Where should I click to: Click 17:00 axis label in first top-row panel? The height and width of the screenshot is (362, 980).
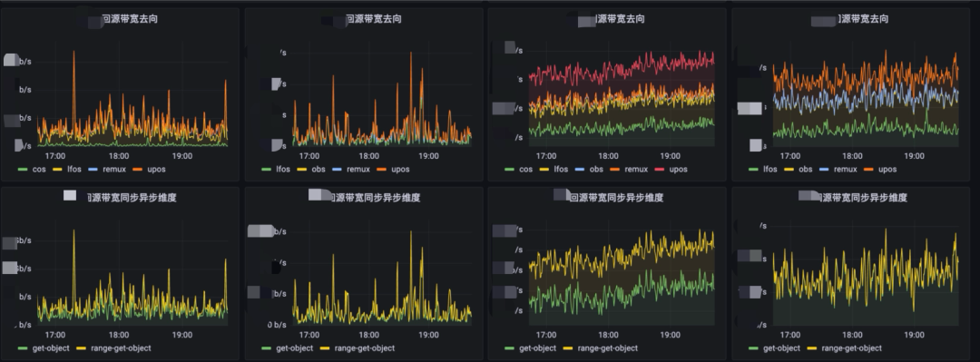click(55, 156)
